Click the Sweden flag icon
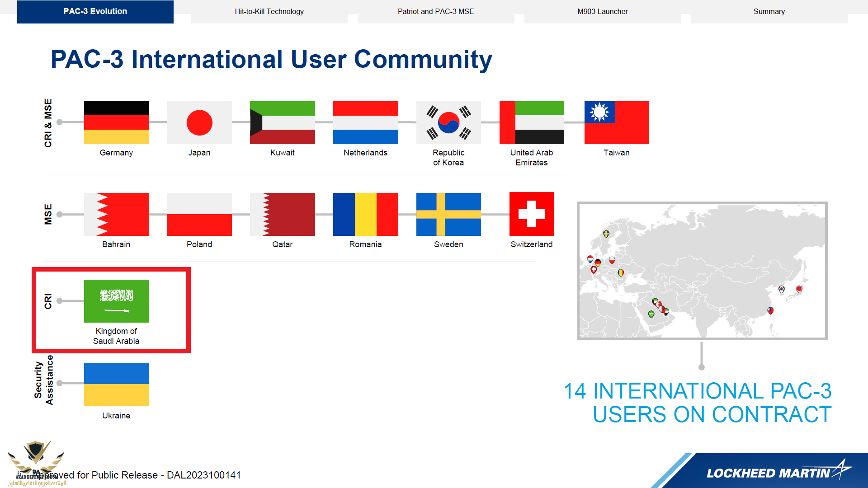The height and width of the screenshot is (488, 868). [x=448, y=214]
